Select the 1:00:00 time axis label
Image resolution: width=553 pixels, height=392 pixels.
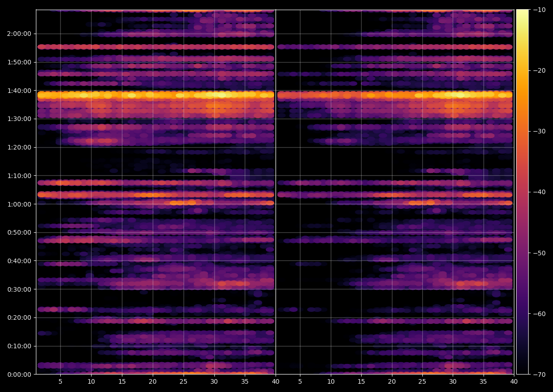(x=19, y=204)
